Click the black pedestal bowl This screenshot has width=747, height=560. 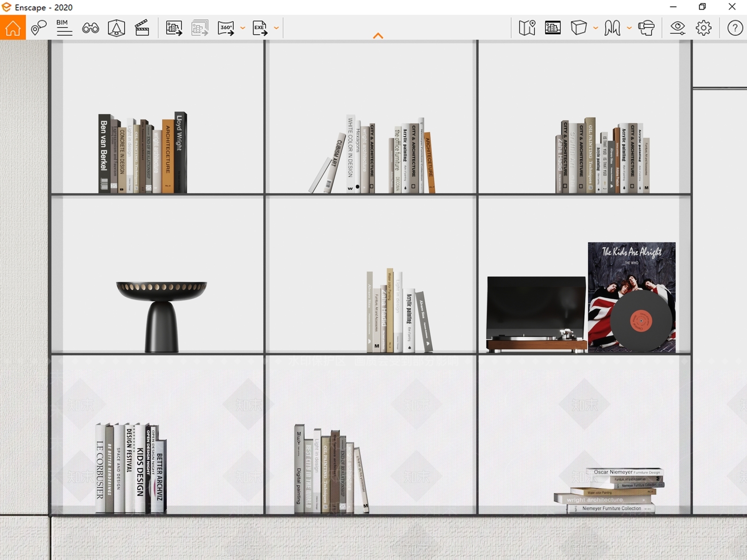click(x=162, y=316)
